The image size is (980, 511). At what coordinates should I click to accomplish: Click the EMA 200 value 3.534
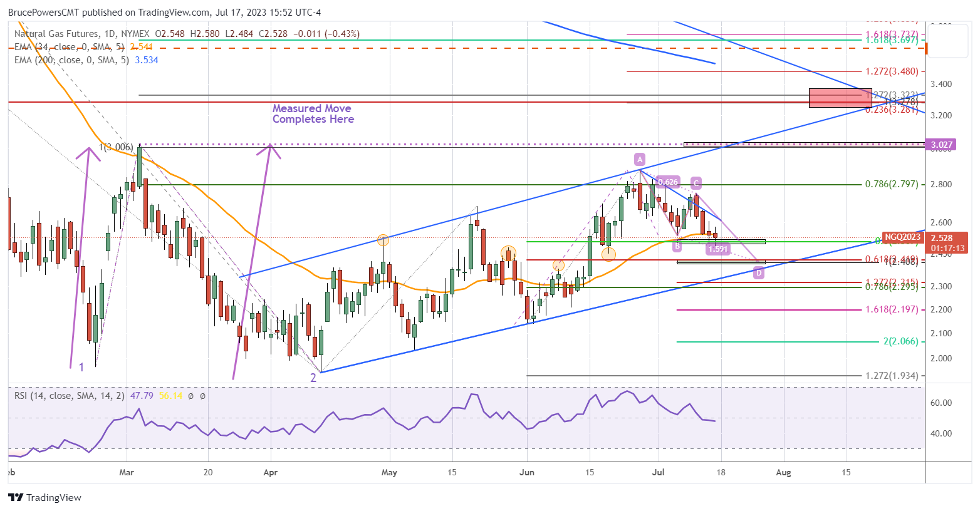pyautogui.click(x=147, y=60)
